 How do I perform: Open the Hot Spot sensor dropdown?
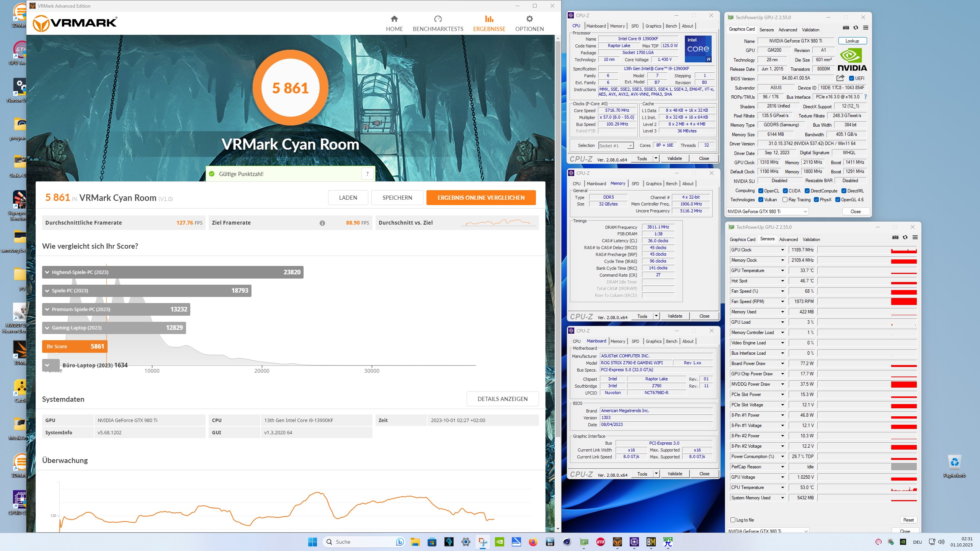click(782, 281)
